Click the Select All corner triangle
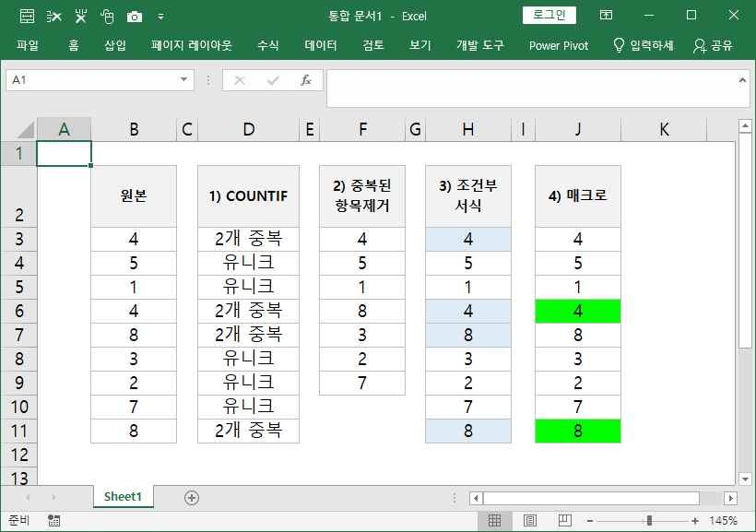 pos(26,129)
